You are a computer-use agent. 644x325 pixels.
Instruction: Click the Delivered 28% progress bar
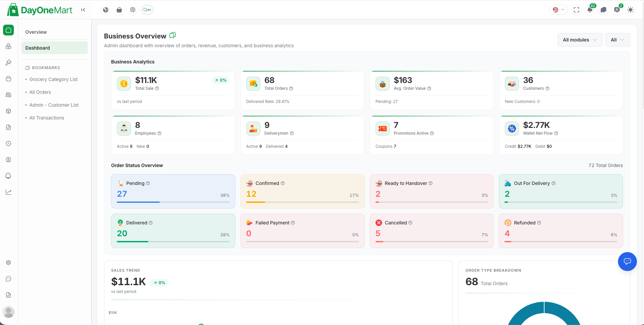173,242
